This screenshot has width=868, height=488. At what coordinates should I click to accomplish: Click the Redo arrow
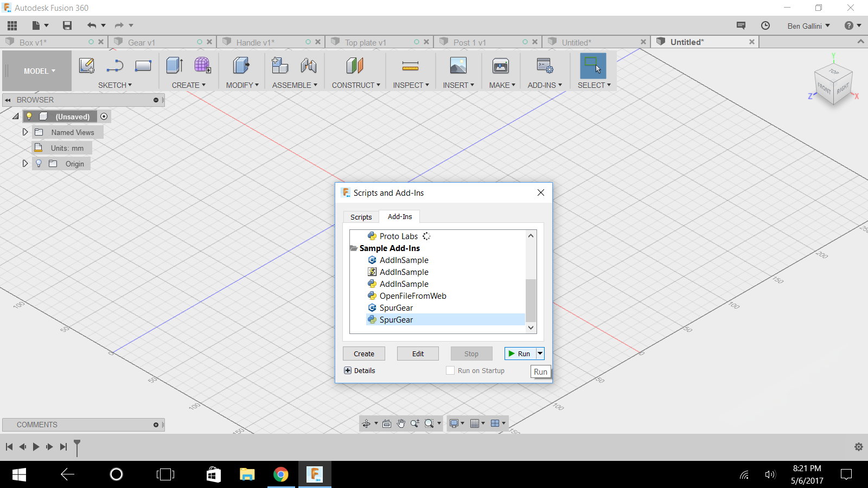(119, 25)
